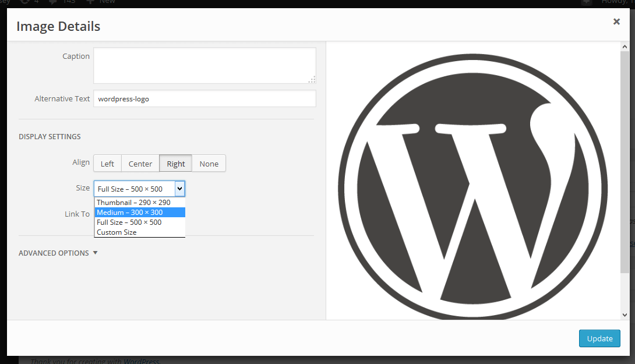Image resolution: width=635 pixels, height=364 pixels.
Task: Click the preview scrollbar up arrow
Action: pos(625,47)
